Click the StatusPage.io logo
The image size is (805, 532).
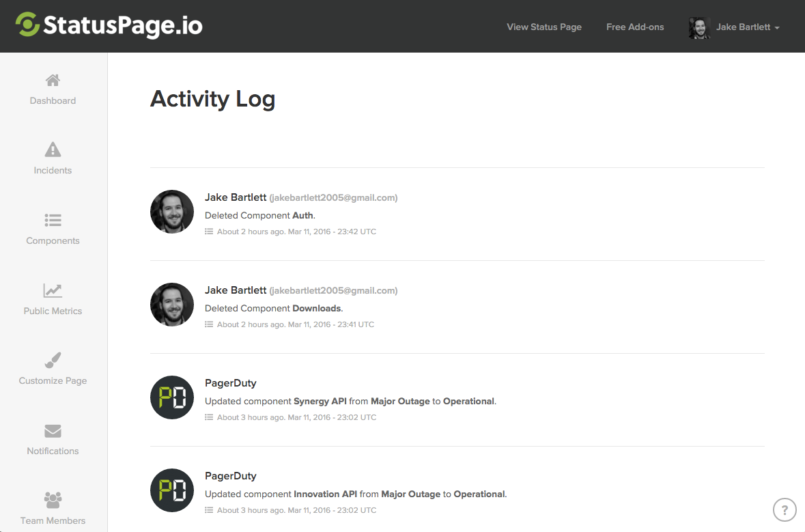pyautogui.click(x=109, y=25)
